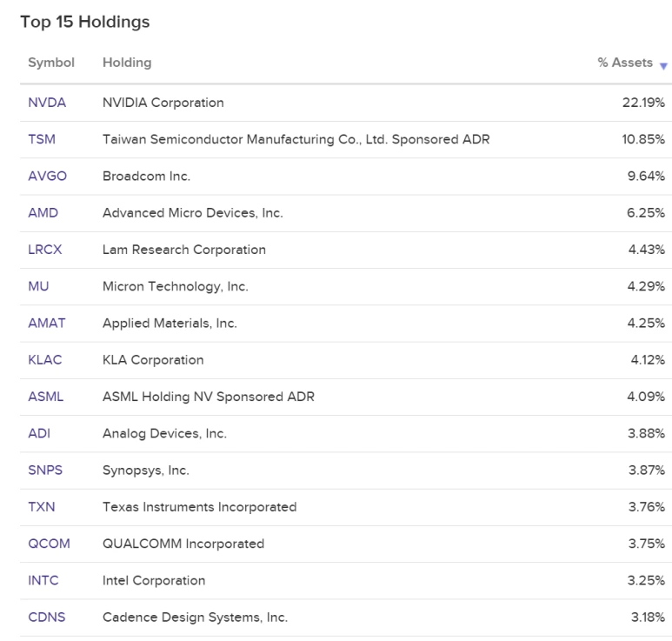This screenshot has width=672, height=641.
Task: Click the MU ticker link
Action: pos(38,286)
